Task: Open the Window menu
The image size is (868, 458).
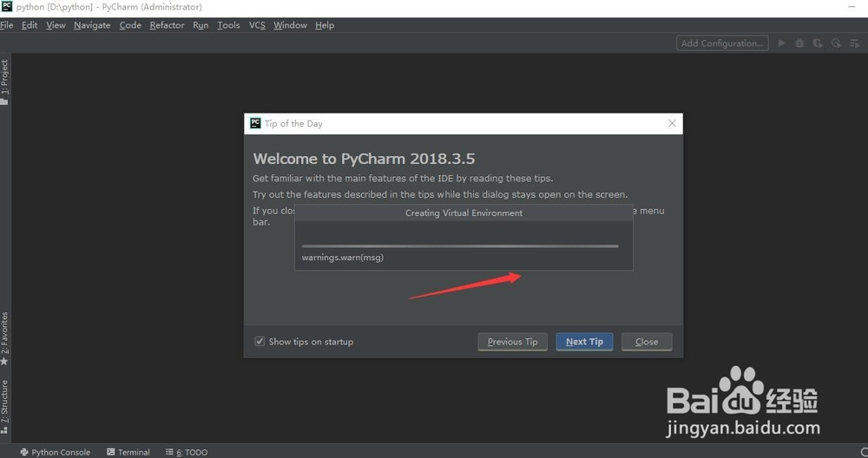Action: 290,25
